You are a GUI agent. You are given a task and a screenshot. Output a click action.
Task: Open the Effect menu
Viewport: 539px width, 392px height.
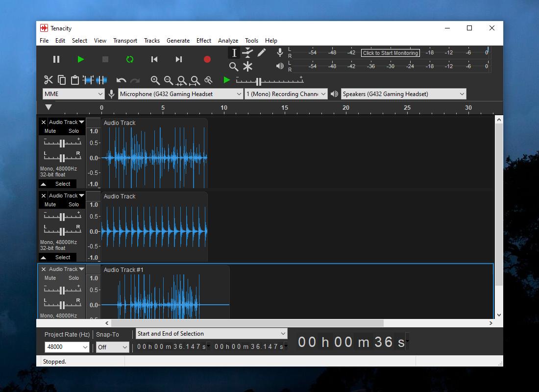[x=204, y=41]
